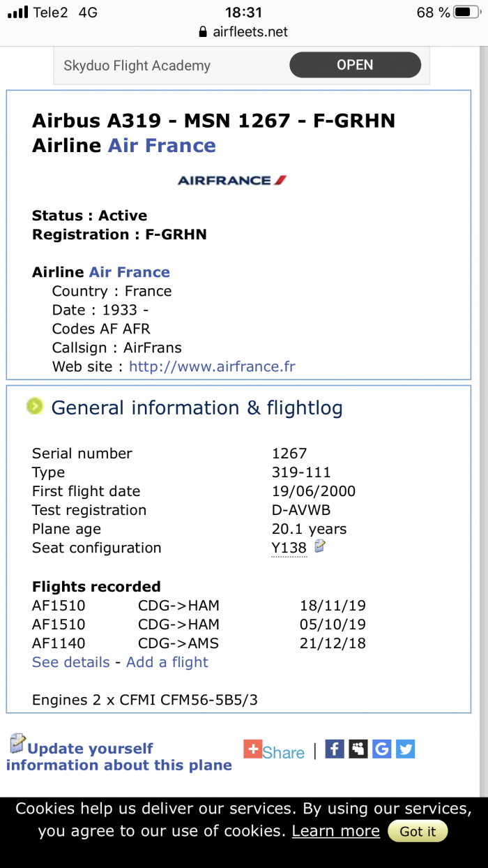Open See details for recorded flights

(x=71, y=662)
